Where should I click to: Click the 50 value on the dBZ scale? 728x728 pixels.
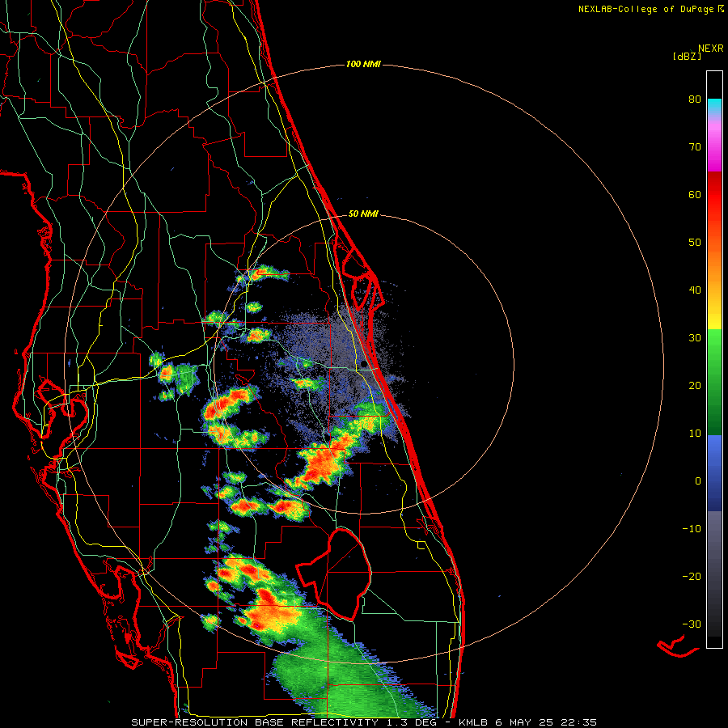click(695, 243)
